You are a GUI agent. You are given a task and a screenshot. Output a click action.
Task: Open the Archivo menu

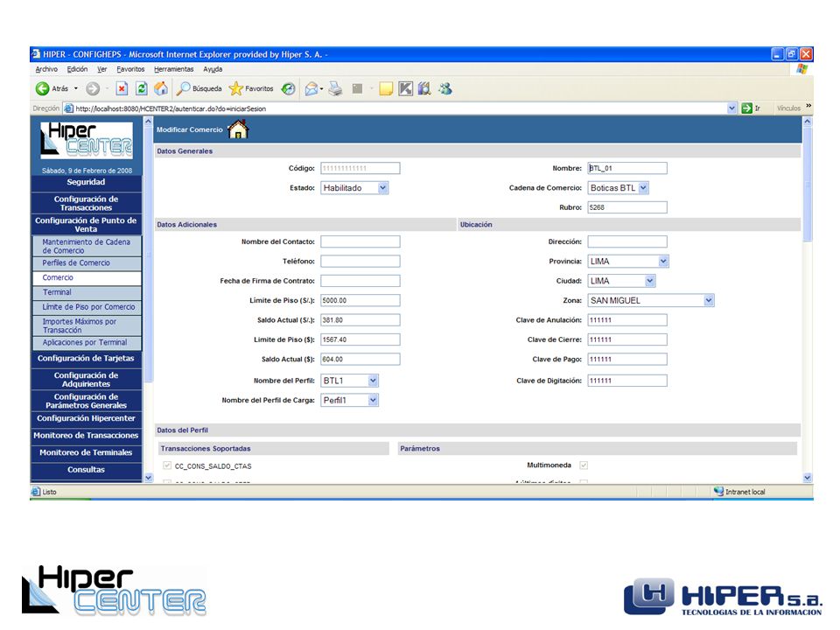pos(46,69)
